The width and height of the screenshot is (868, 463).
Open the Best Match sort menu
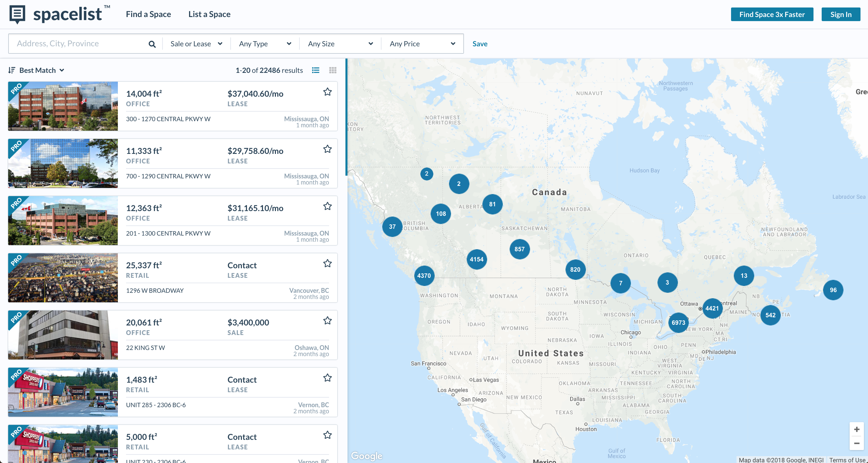click(x=37, y=70)
